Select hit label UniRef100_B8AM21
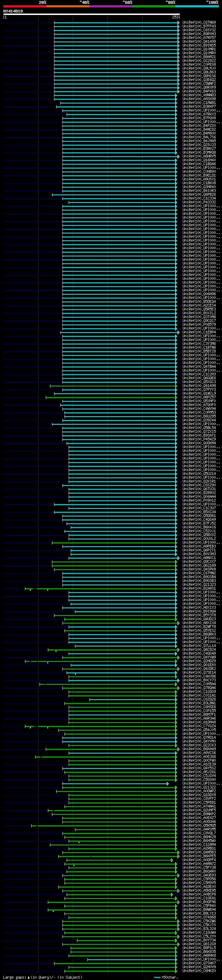 [199, 57]
